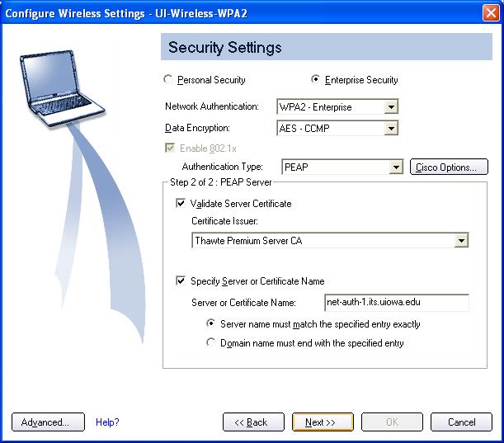Expand the Certificate Issuer dropdown
504x443 pixels.
click(x=330, y=240)
